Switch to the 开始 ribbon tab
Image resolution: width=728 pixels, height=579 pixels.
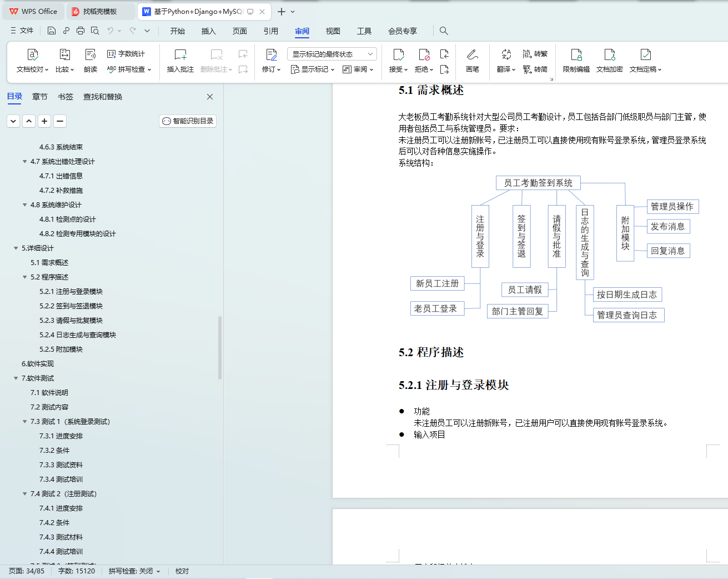pos(178,31)
